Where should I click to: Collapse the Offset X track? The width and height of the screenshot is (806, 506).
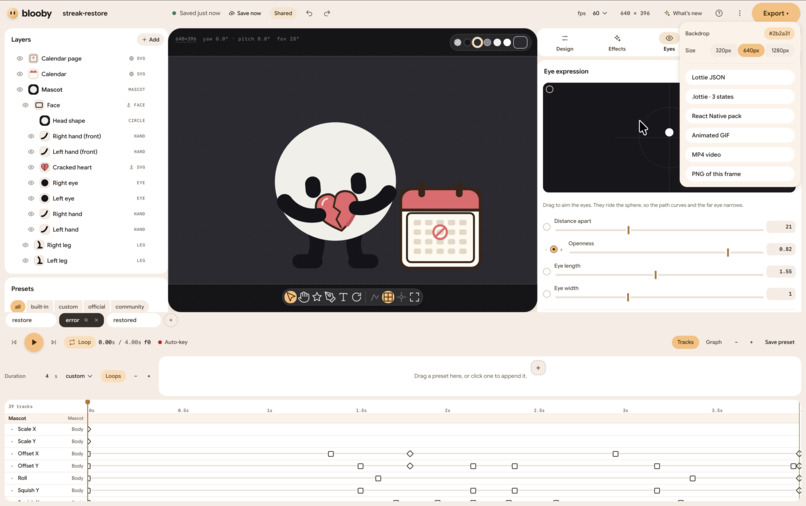click(12, 454)
